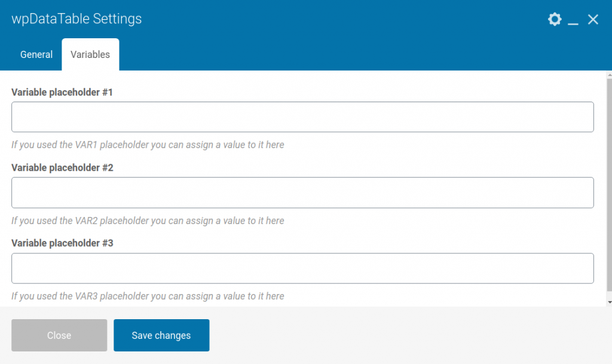The width and height of the screenshot is (612, 364).
Task: Switch to the General tab
Action: 36,54
